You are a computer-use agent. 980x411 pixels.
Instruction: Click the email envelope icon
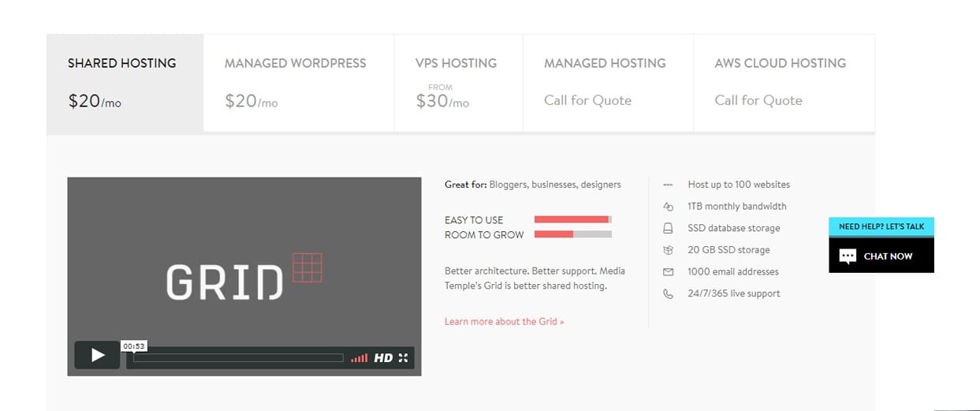click(668, 272)
